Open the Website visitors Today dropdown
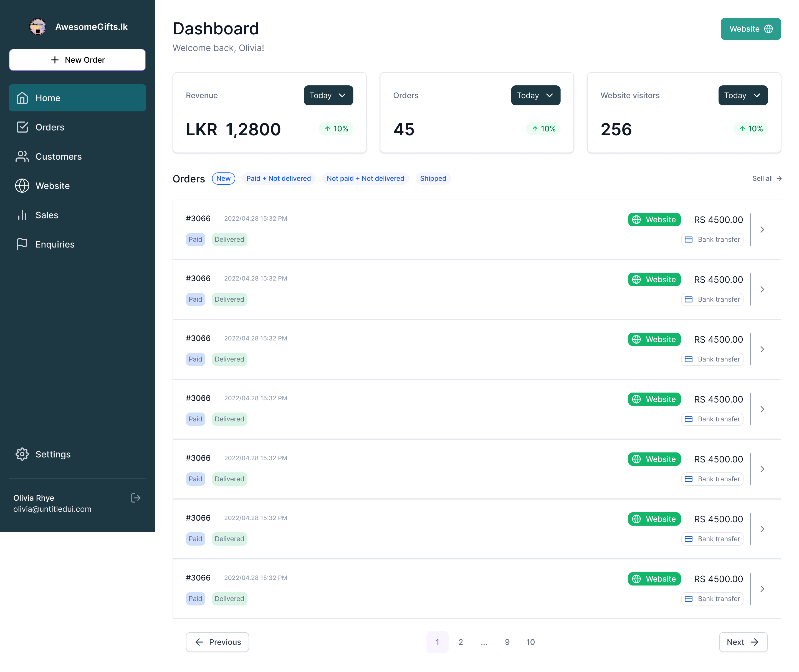Viewport: 799px width, 672px height. 743,95
